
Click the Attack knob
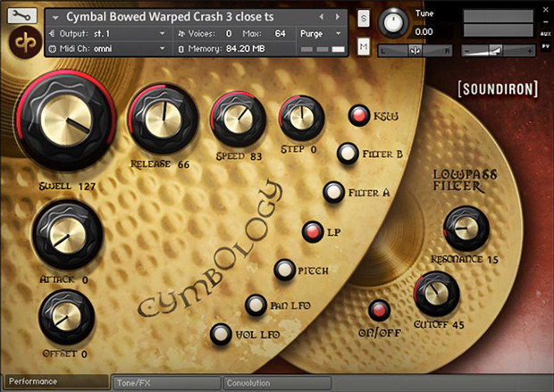click(67, 235)
